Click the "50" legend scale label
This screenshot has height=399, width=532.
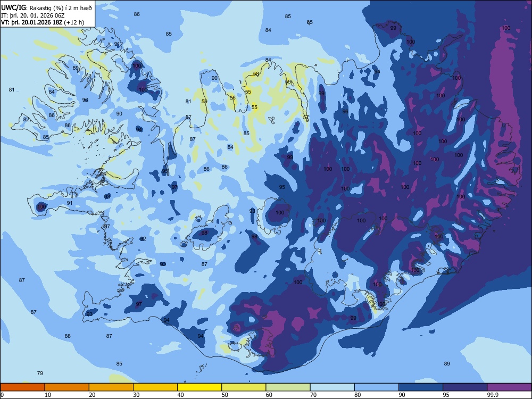pyautogui.click(x=225, y=395)
